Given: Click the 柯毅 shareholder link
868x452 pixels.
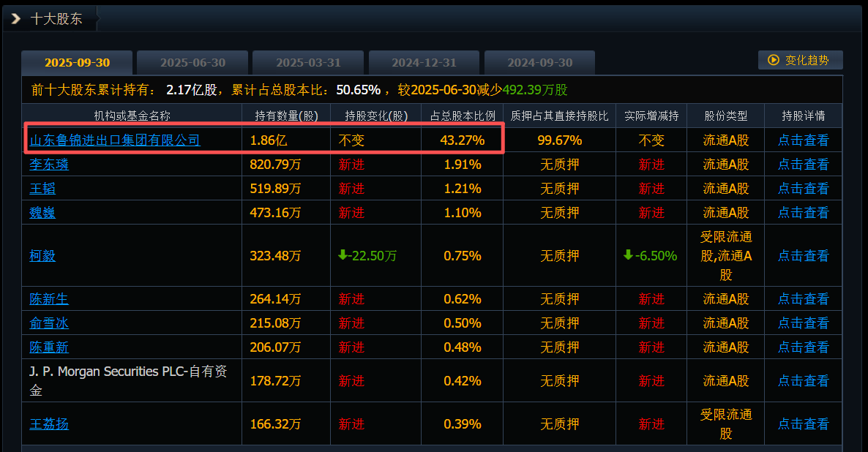Looking at the screenshot, I should click(x=42, y=256).
